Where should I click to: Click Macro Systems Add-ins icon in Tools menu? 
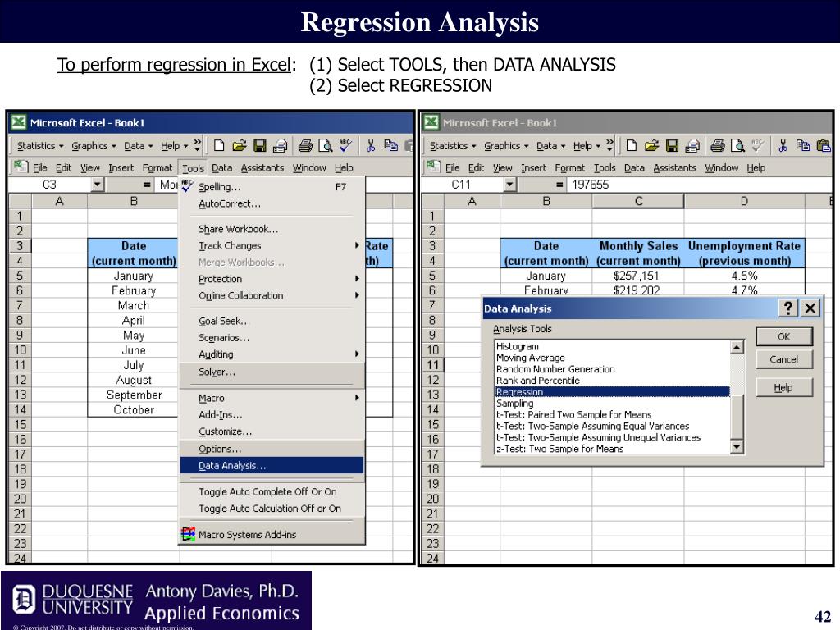point(188,534)
